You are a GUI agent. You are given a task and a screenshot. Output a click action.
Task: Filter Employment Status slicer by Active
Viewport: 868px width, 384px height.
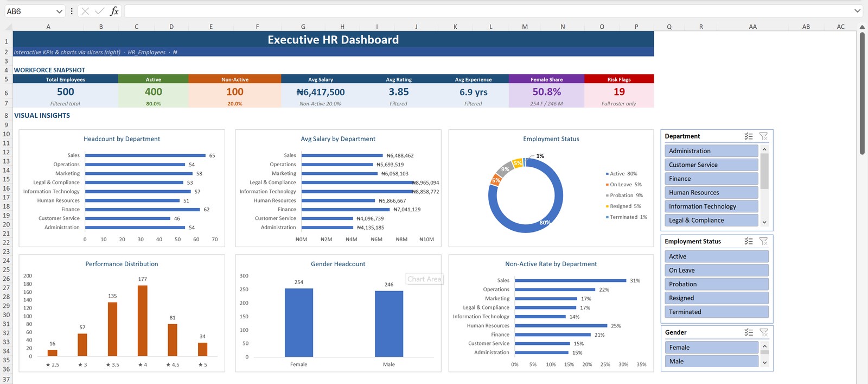[717, 256]
